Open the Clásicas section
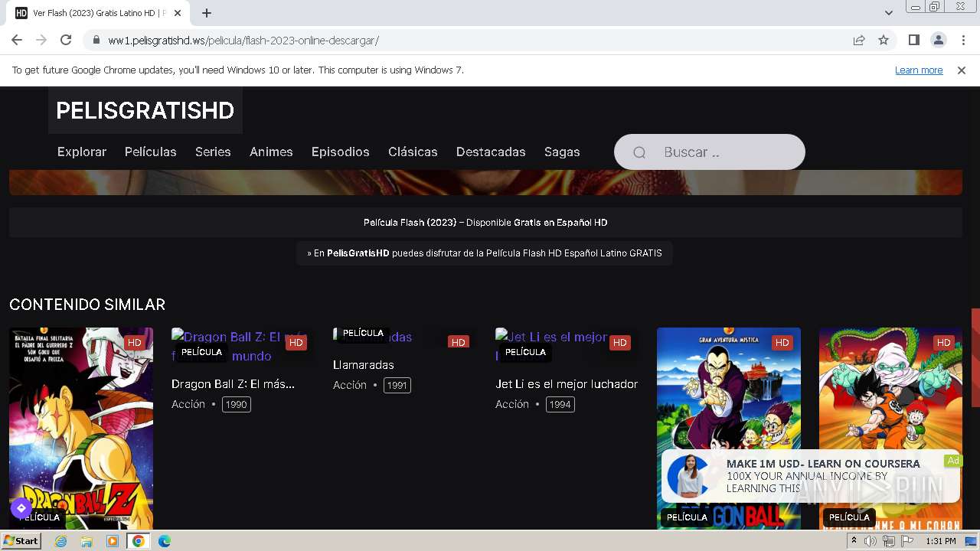 [413, 152]
